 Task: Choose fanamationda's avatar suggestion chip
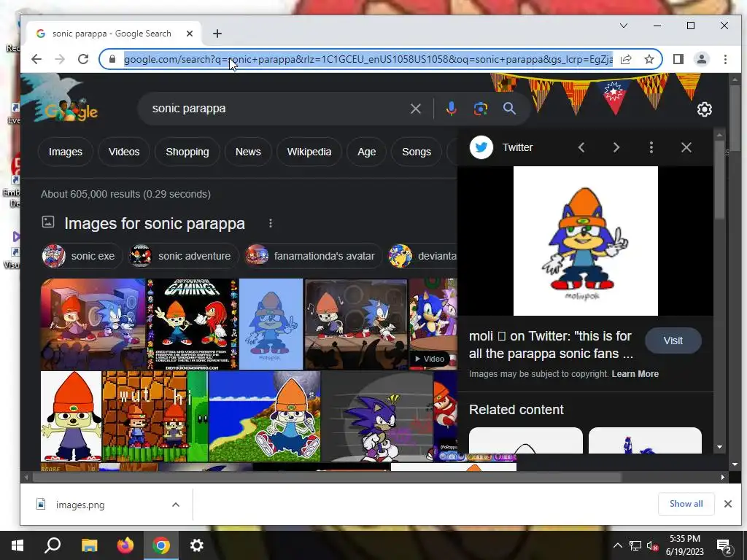pyautogui.click(x=313, y=256)
